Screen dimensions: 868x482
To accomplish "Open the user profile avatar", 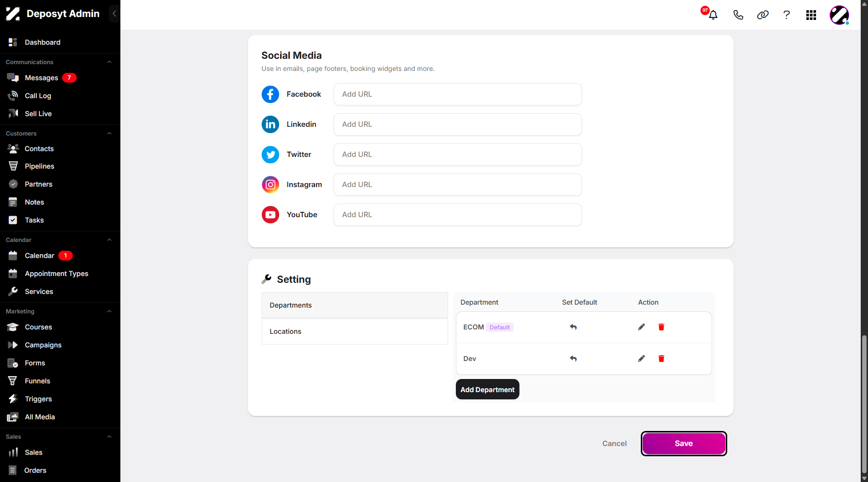I will [x=839, y=15].
